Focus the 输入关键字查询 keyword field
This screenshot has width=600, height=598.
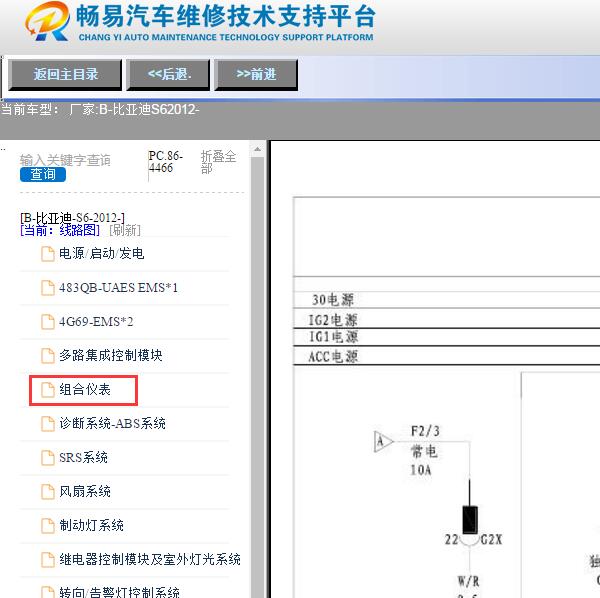[x=65, y=160]
